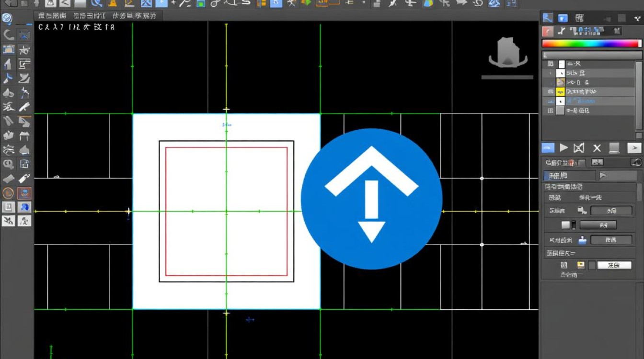Toggle visibility of the first layer row
644x359 pixels.
550,64
